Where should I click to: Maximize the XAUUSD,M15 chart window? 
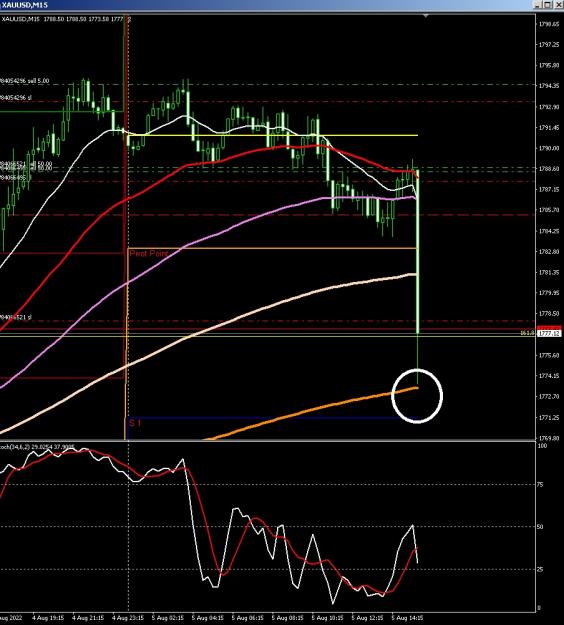(x=548, y=5)
